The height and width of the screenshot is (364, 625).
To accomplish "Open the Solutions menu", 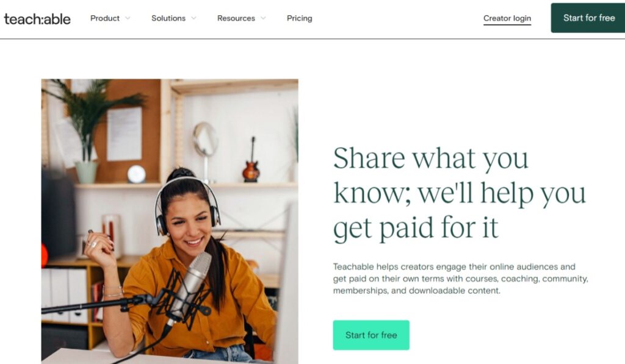I will 168,18.
